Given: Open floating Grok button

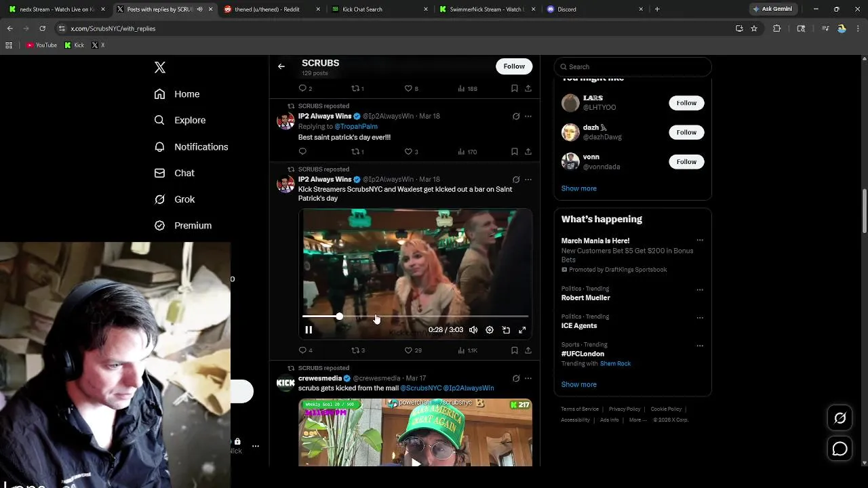Looking at the screenshot, I should [x=840, y=418].
